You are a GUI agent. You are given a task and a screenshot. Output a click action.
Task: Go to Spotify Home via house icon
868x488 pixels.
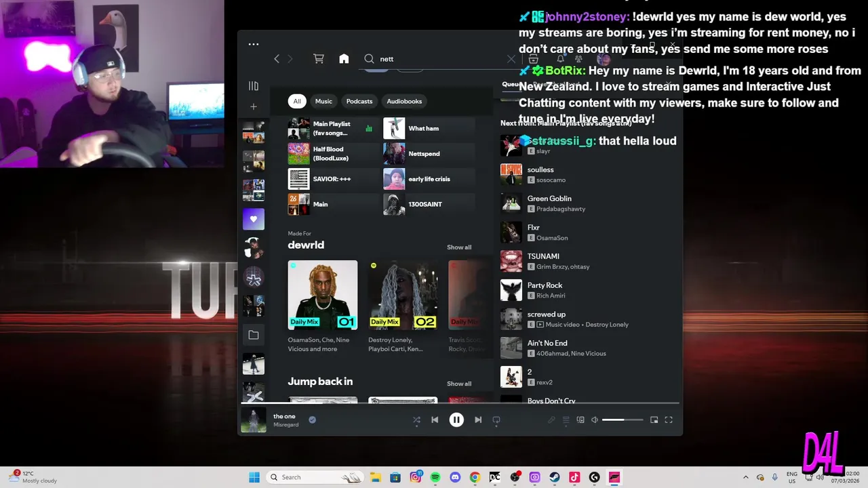click(344, 59)
